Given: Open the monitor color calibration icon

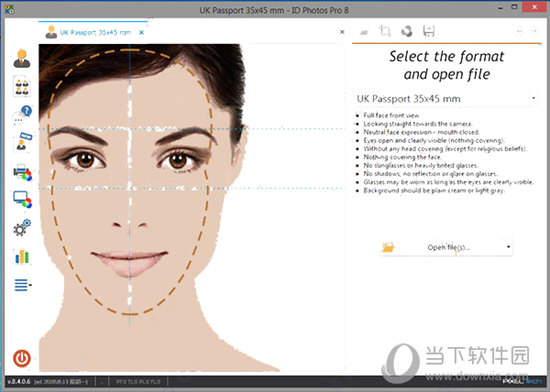Looking at the screenshot, I should [x=22, y=200].
